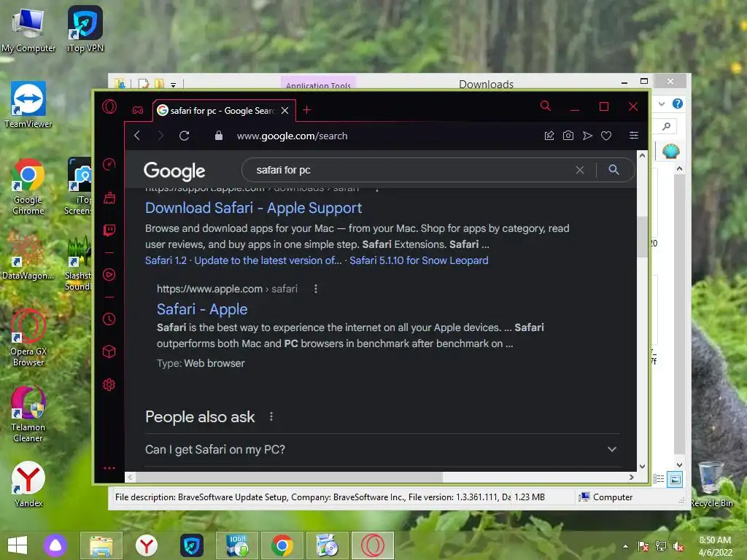Show hidden system tray icons
The width and height of the screenshot is (747, 560).
pyautogui.click(x=625, y=546)
